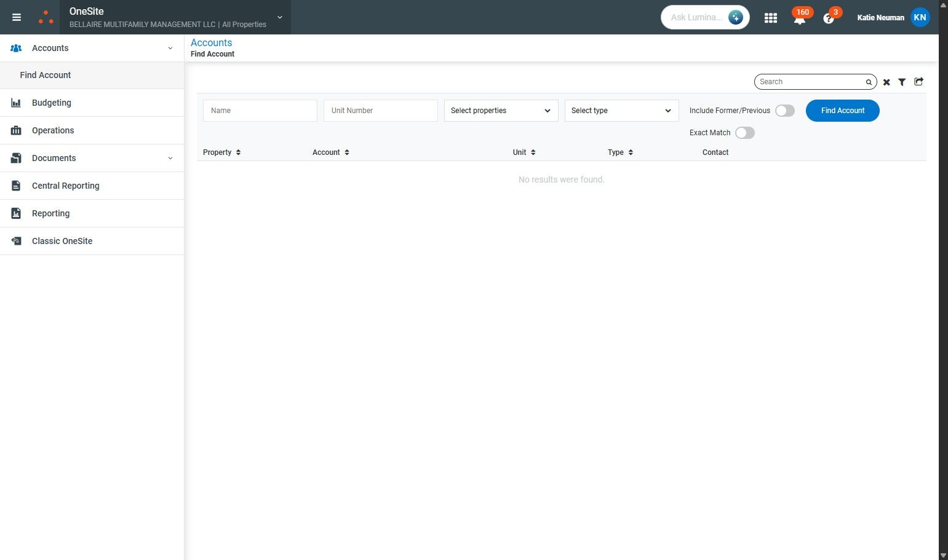
Task: Open the apps grid launcher
Action: coord(770,18)
